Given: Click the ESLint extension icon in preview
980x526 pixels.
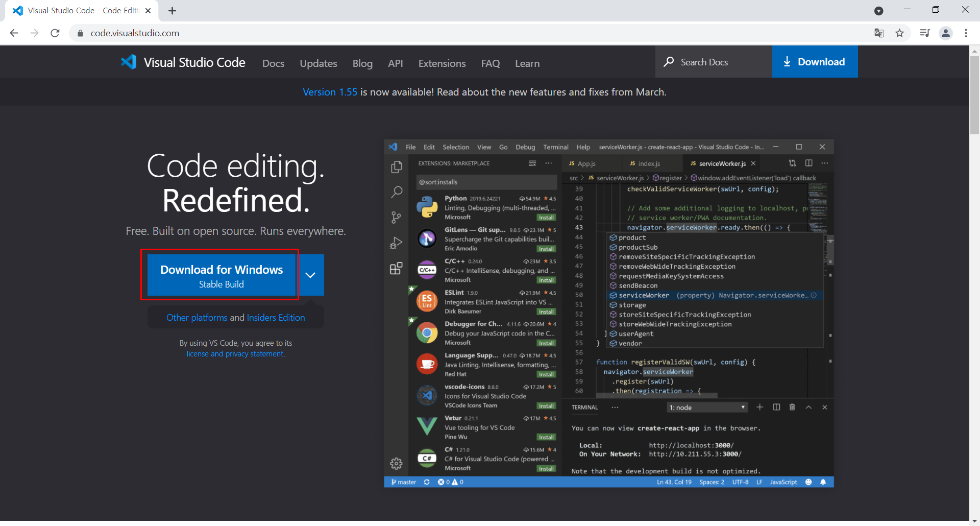Looking at the screenshot, I should coord(427,301).
